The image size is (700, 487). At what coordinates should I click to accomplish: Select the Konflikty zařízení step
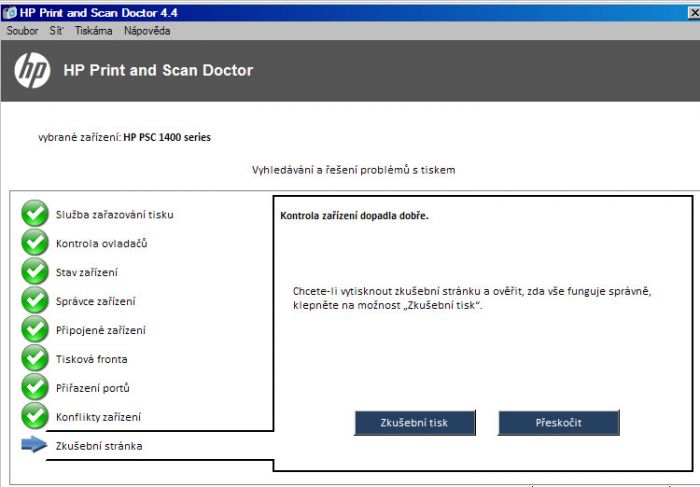[x=98, y=417]
